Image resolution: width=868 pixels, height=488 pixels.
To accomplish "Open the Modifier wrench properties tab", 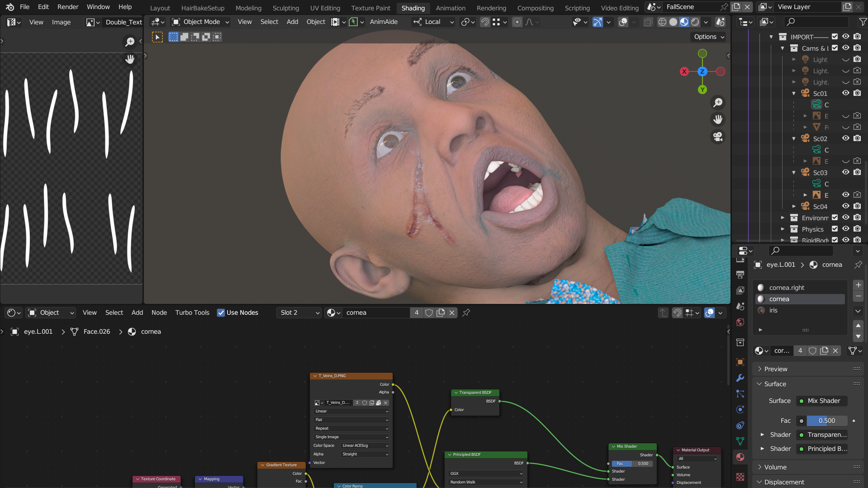I will point(740,378).
